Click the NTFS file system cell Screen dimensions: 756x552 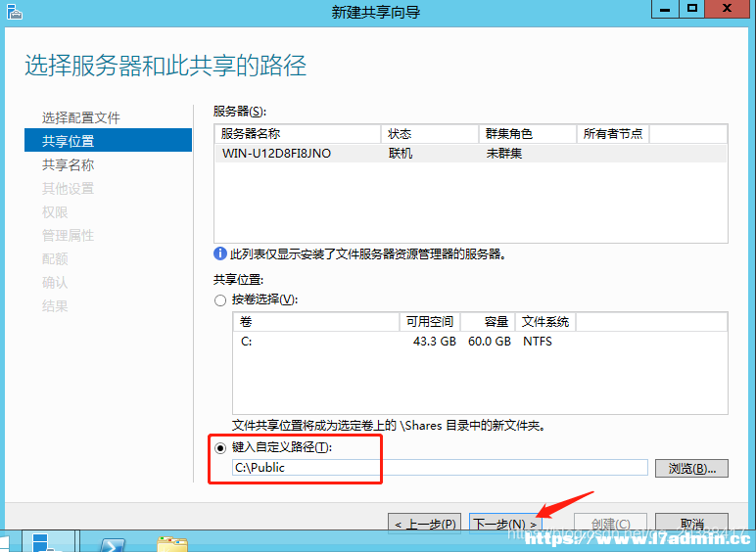(538, 342)
